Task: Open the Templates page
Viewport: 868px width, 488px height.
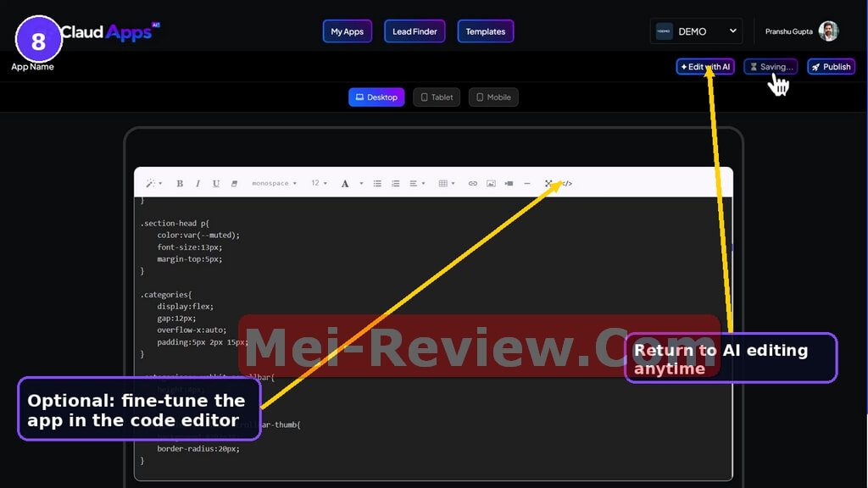Action: (486, 31)
